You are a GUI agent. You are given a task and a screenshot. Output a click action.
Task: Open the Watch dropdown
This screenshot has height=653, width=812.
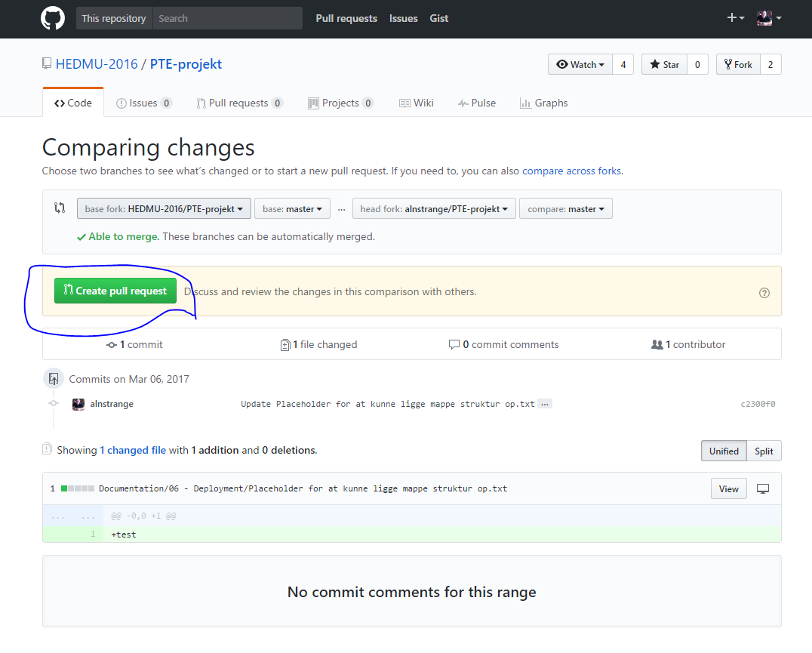coord(580,64)
